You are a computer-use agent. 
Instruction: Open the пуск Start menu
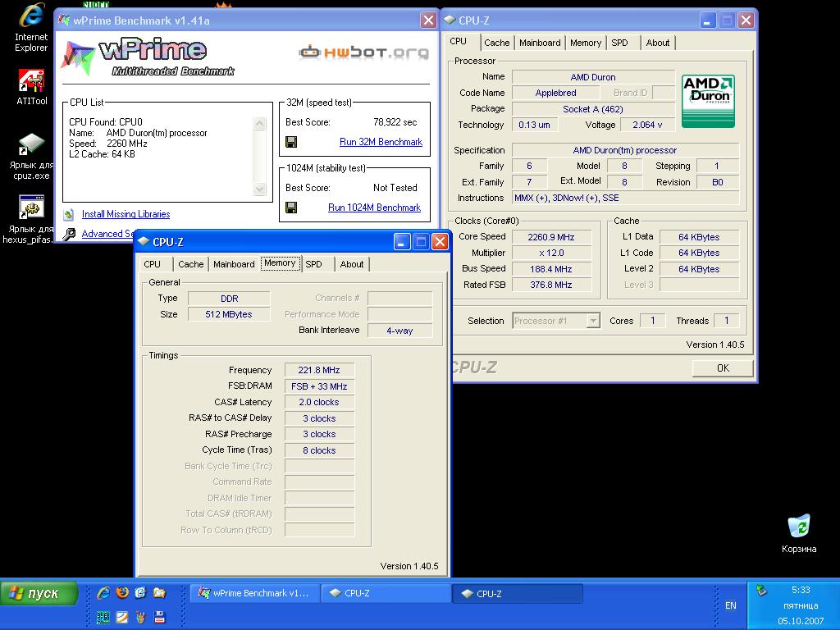point(39,594)
